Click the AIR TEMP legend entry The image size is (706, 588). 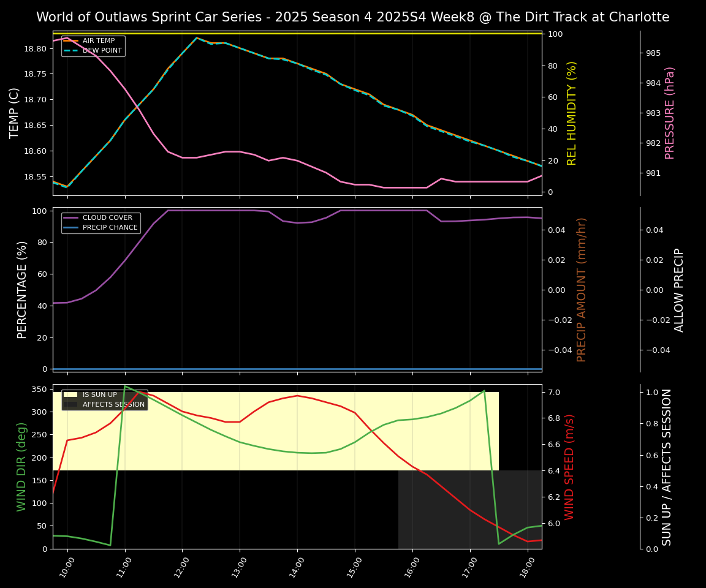[x=98, y=41]
